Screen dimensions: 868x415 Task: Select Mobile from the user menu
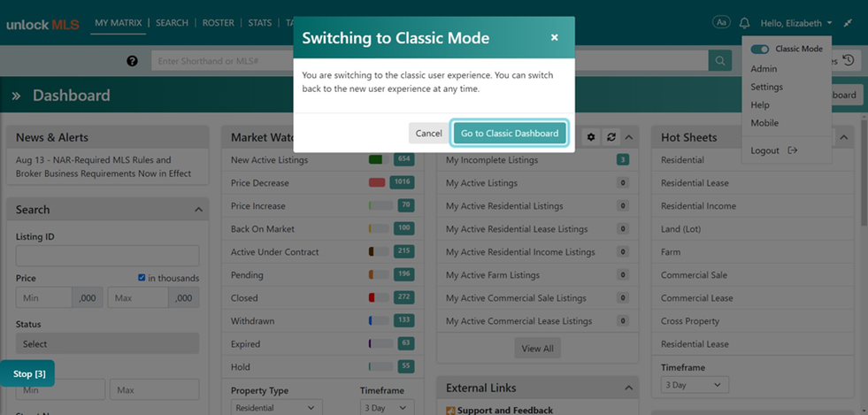coord(764,123)
